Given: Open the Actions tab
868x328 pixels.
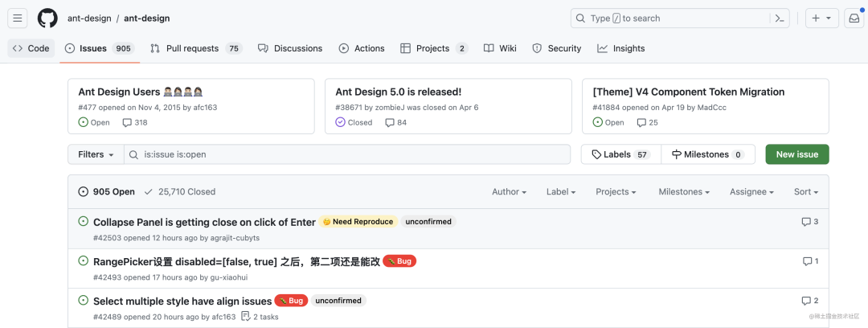Looking at the screenshot, I should coord(362,48).
